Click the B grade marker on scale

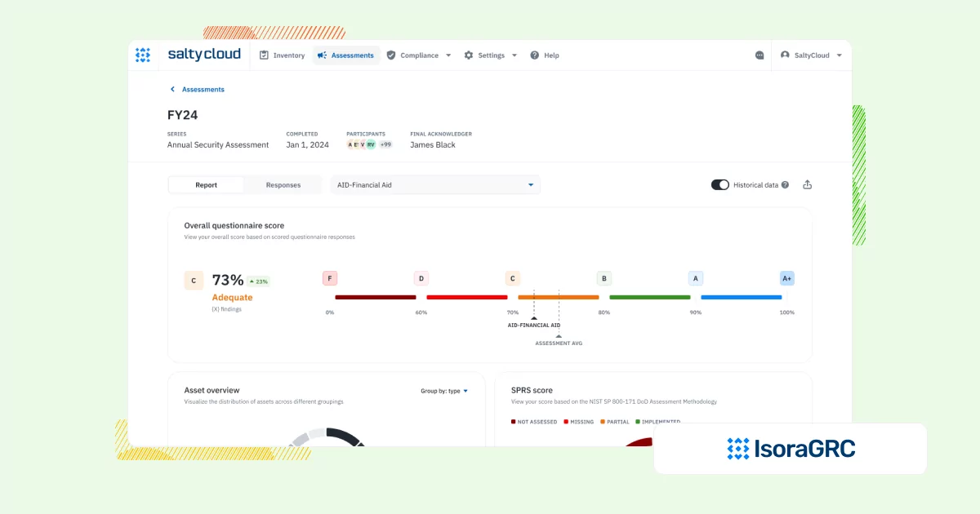(604, 278)
